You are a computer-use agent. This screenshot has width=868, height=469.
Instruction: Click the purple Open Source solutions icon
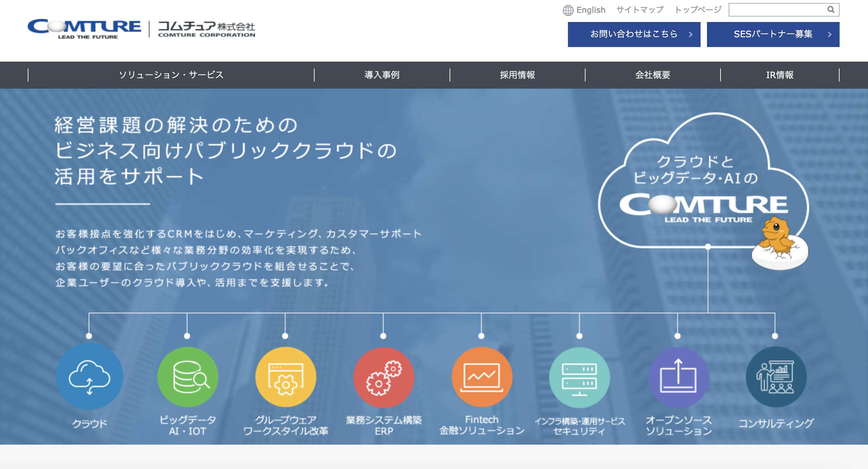coord(678,377)
